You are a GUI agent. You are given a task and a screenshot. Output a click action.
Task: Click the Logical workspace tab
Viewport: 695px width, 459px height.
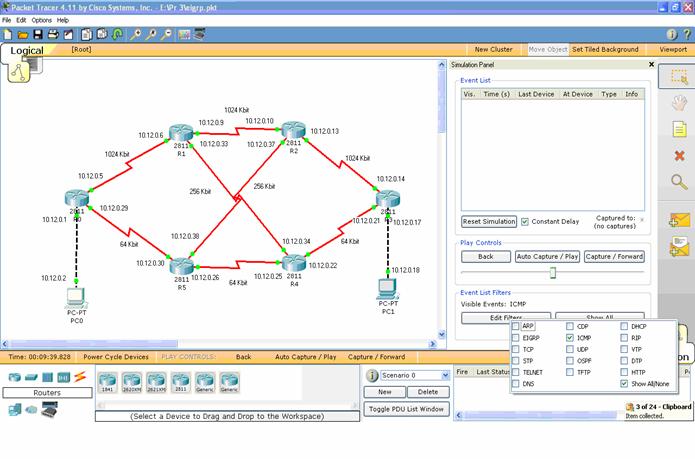coord(27,50)
